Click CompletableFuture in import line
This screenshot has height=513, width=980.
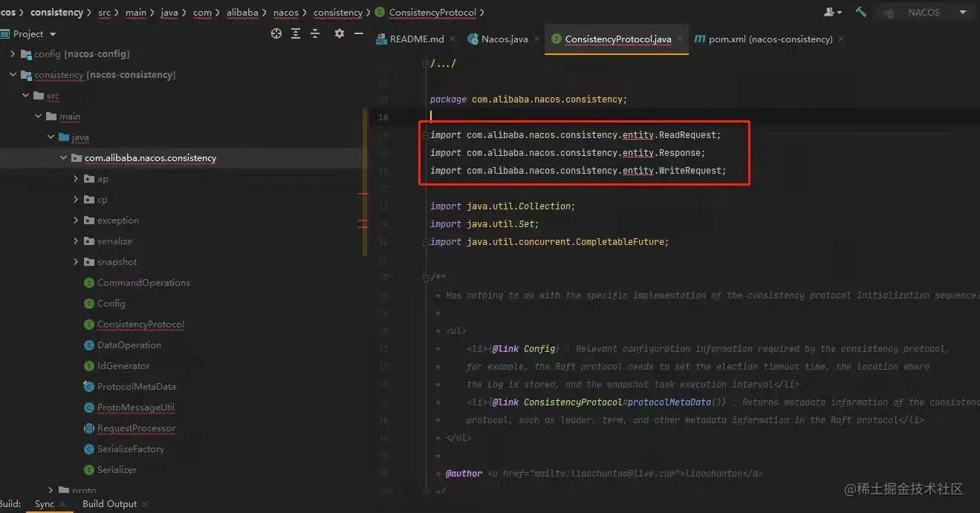(x=620, y=242)
